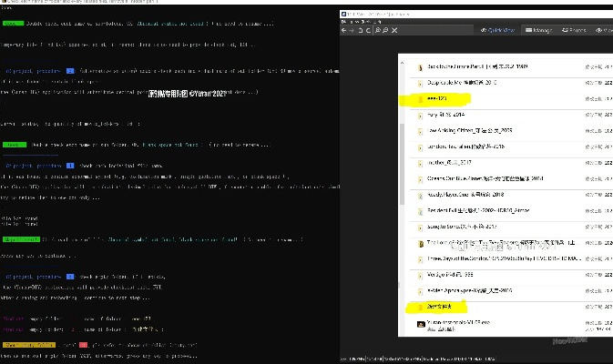Select the Song to Song folder row
This screenshot has height=364, width=613.
click(465, 224)
